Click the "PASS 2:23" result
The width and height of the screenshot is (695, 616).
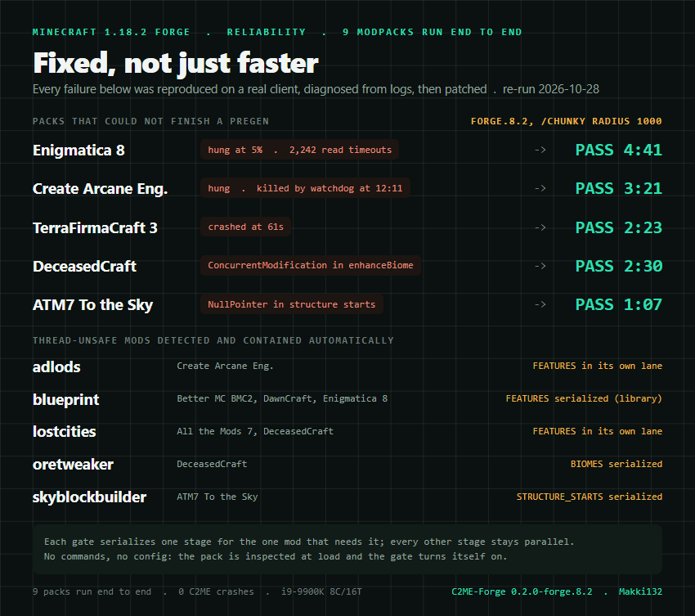618,227
